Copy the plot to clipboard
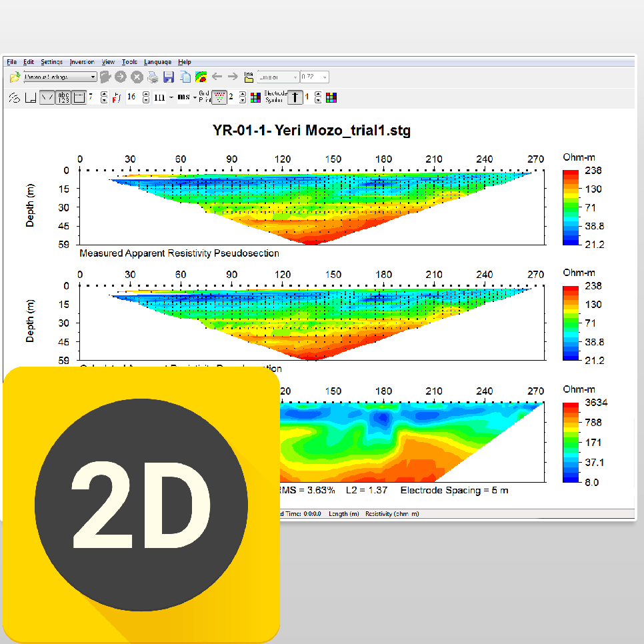This screenshot has width=644, height=644. [185, 77]
